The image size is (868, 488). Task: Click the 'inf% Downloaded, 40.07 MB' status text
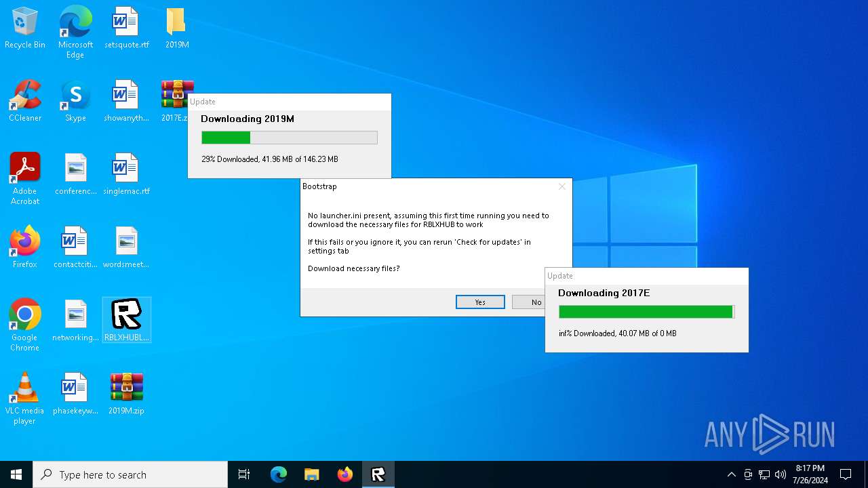617,333
